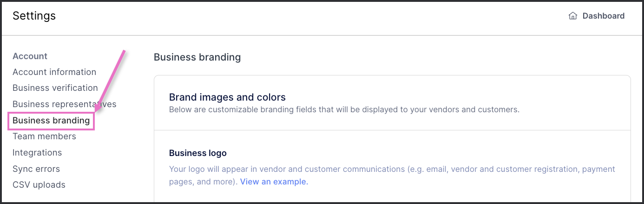Click the customizable branding fields description text

344,110
